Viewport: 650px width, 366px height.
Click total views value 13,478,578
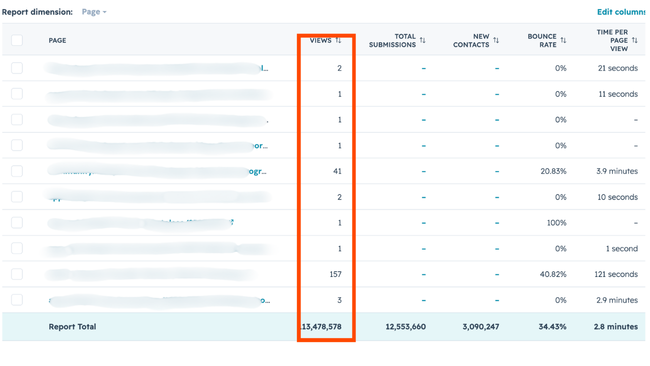321,327
